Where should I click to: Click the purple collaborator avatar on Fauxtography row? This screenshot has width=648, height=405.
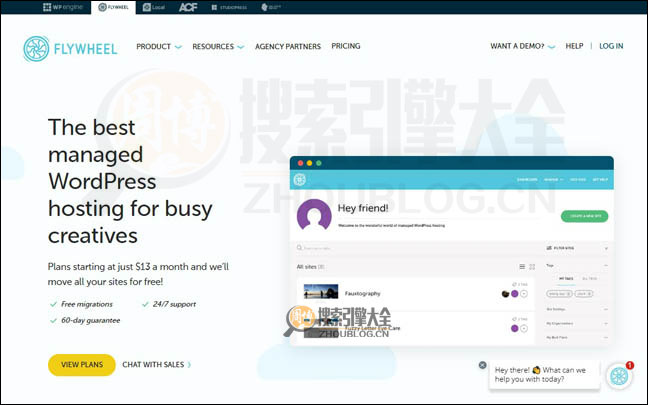(x=515, y=294)
